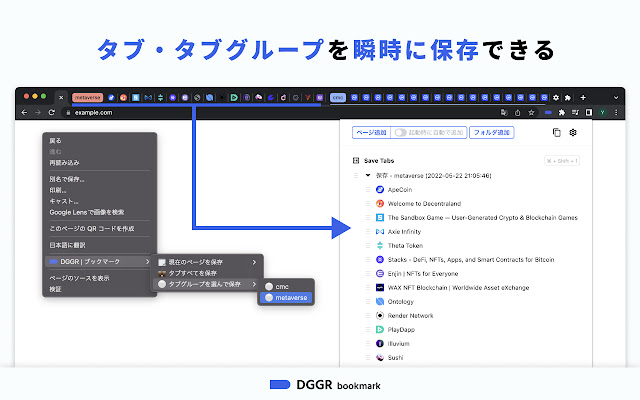Image resolution: width=640 pixels, height=400 pixels.
Task: Open the ApeCoin bookmark link
Action: point(400,189)
